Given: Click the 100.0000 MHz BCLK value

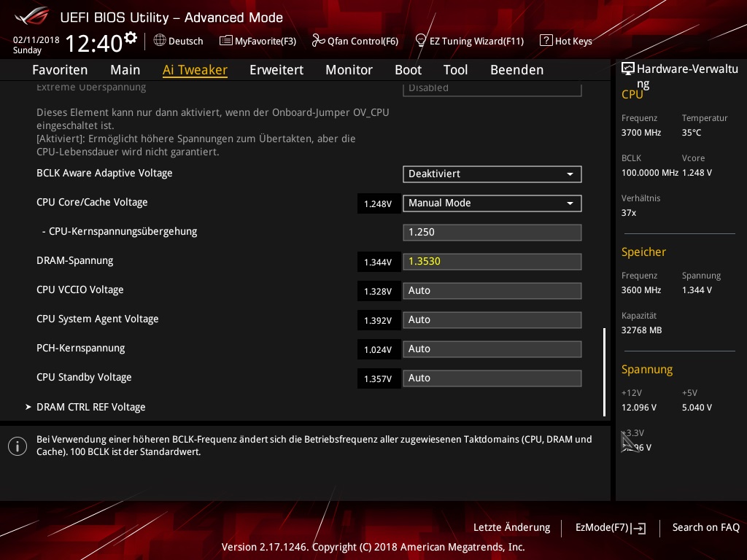Looking at the screenshot, I should [x=649, y=173].
